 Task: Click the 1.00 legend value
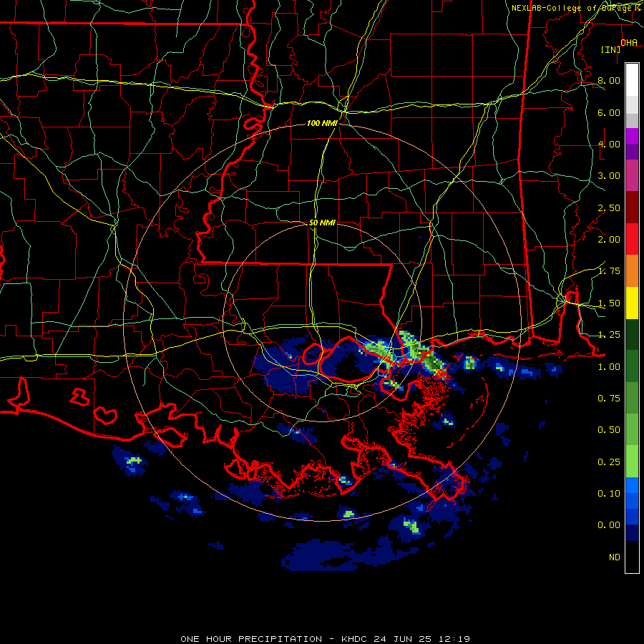[x=609, y=367]
